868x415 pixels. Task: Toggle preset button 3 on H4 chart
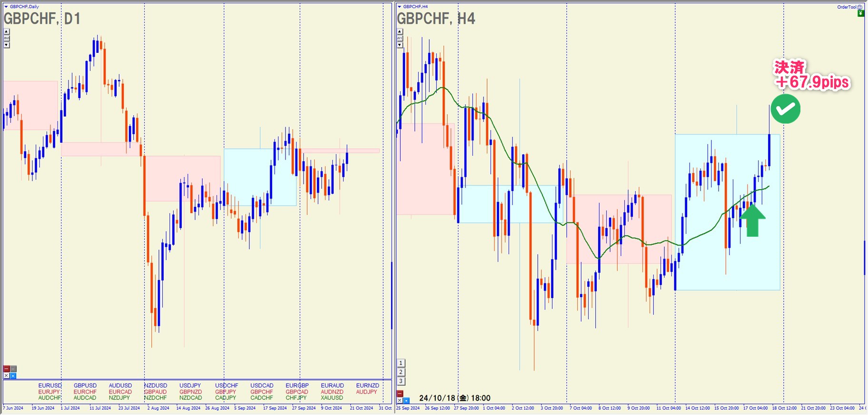[401, 381]
